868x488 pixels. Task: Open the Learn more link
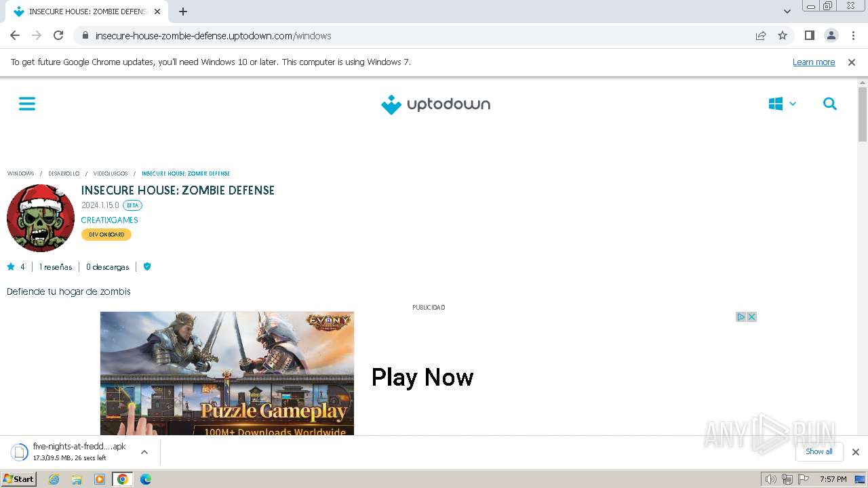(x=814, y=62)
